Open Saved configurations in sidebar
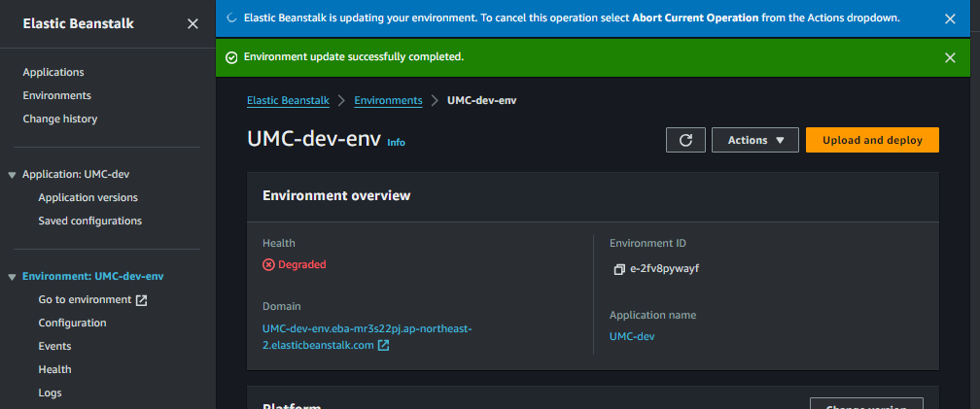 90,222
